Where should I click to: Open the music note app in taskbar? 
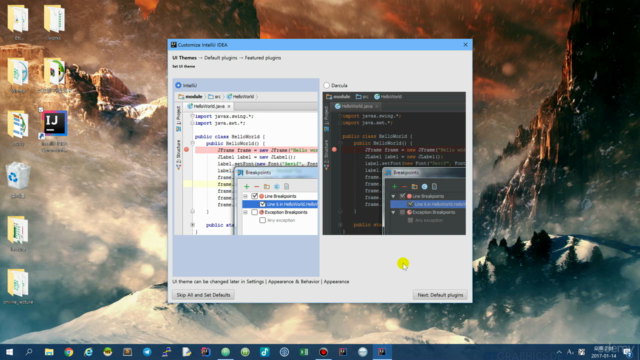pos(264,352)
